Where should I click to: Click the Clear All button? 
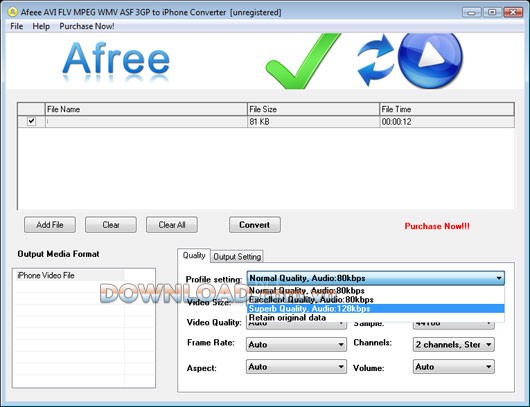click(172, 225)
